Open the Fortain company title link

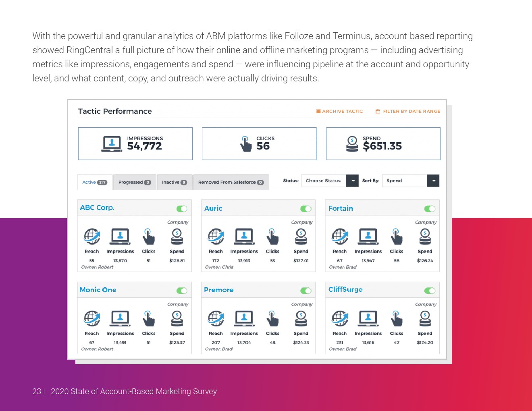(x=341, y=208)
